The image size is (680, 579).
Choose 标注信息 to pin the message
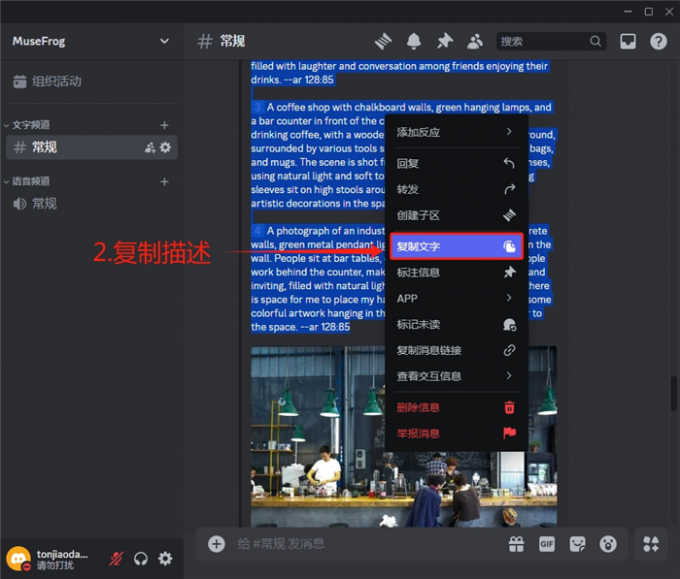coord(456,272)
